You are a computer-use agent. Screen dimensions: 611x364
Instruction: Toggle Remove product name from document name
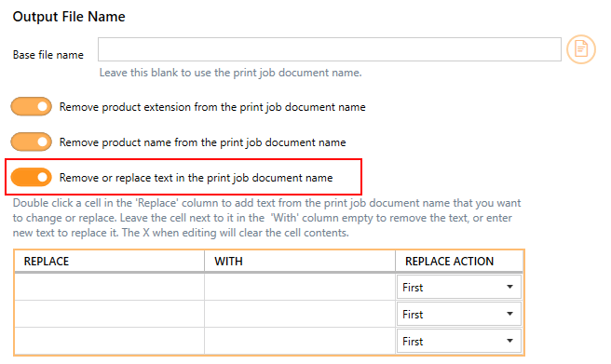click(31, 142)
